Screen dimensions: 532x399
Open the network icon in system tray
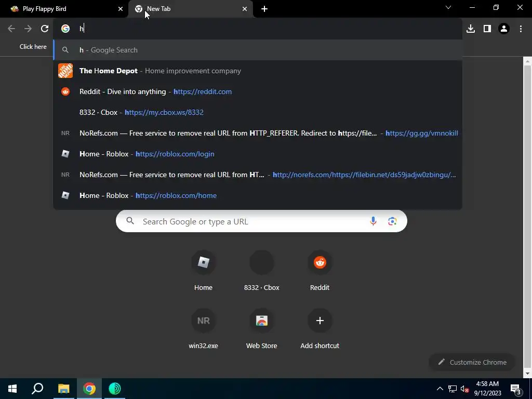(x=453, y=389)
